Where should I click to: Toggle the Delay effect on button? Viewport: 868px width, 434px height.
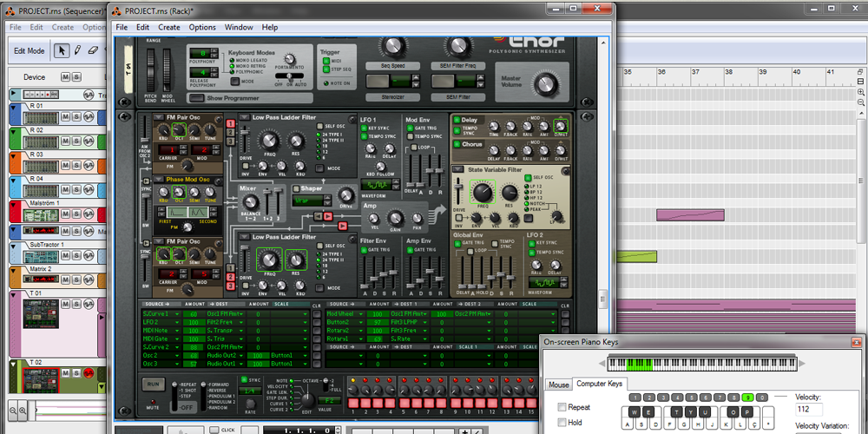[x=457, y=120]
